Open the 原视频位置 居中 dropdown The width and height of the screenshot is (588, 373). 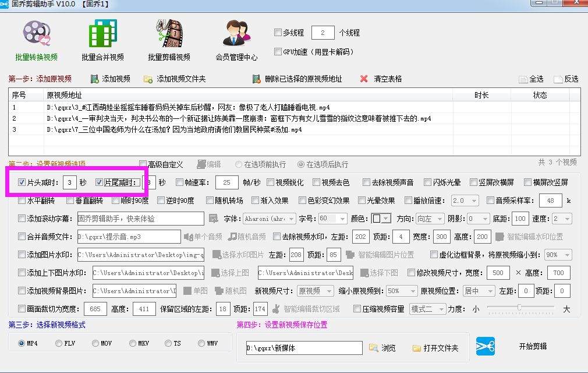(479, 291)
